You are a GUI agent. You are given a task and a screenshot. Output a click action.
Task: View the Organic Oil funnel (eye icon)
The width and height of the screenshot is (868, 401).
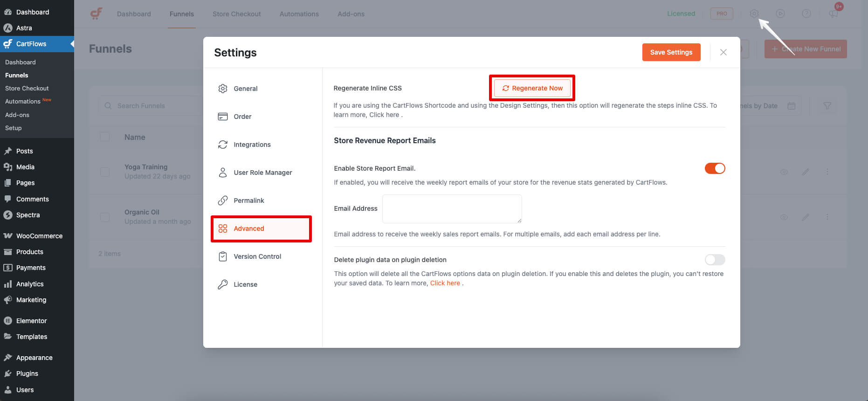(784, 217)
